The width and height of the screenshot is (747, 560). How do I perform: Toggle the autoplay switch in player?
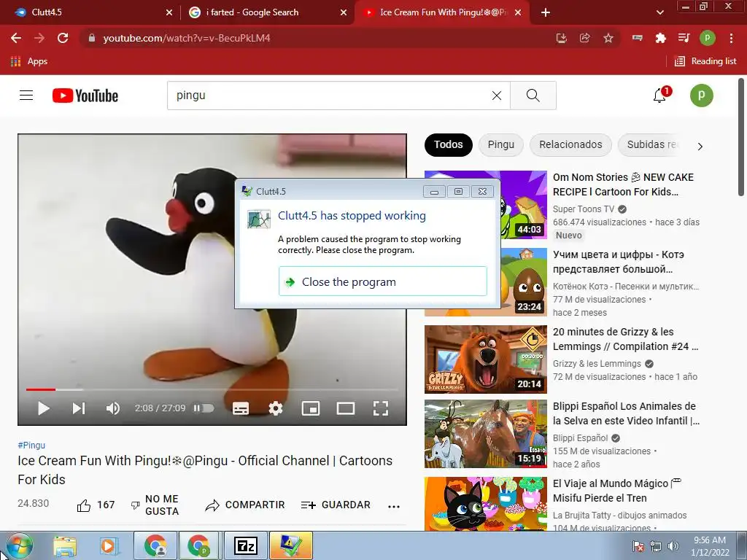point(204,408)
